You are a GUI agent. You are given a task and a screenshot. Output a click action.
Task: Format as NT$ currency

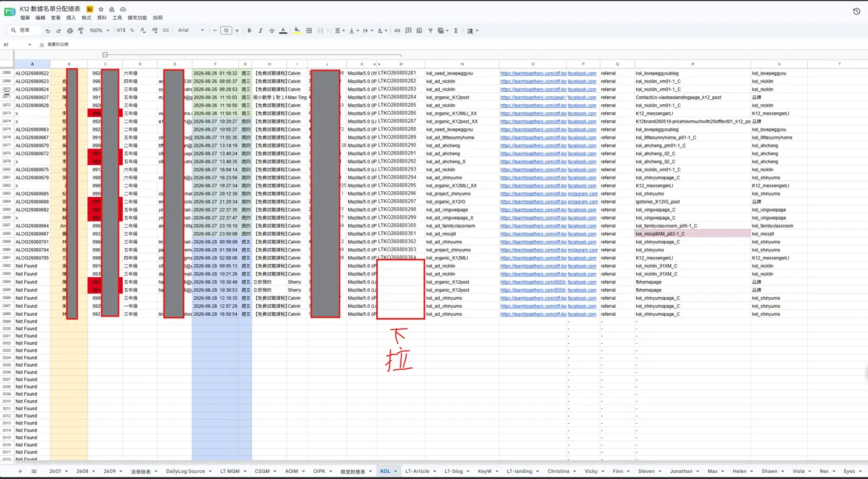121,30
